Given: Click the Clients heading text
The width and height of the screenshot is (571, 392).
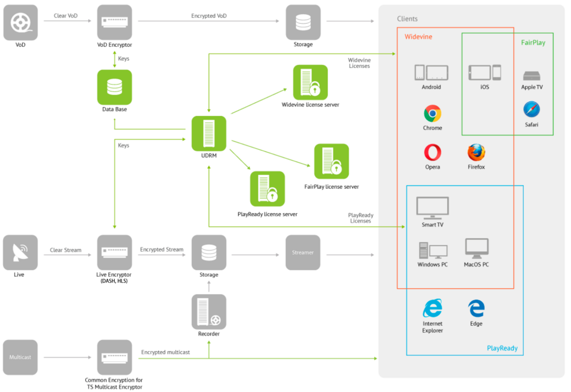Looking at the screenshot, I should coord(407,19).
